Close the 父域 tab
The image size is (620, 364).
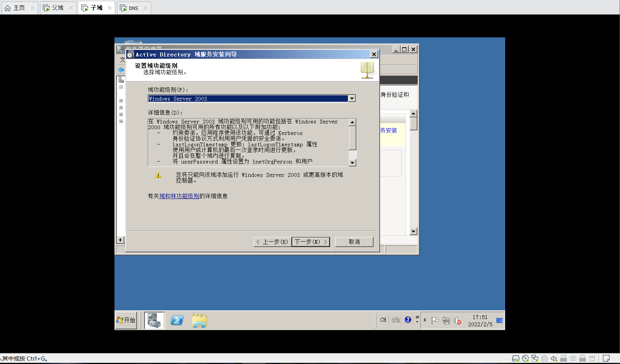(x=71, y=8)
